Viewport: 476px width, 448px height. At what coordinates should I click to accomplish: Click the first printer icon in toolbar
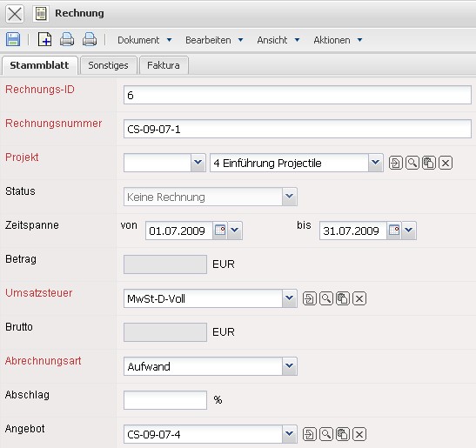pyautogui.click(x=67, y=39)
